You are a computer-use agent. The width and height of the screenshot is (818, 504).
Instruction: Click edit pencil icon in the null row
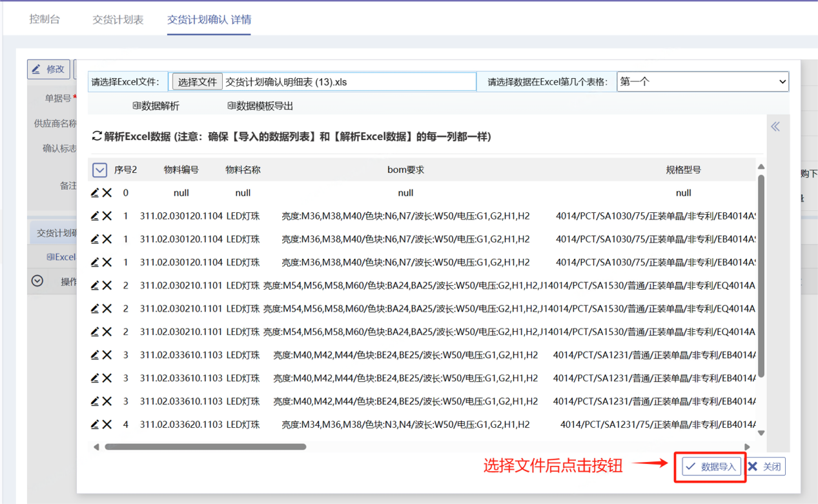(95, 193)
